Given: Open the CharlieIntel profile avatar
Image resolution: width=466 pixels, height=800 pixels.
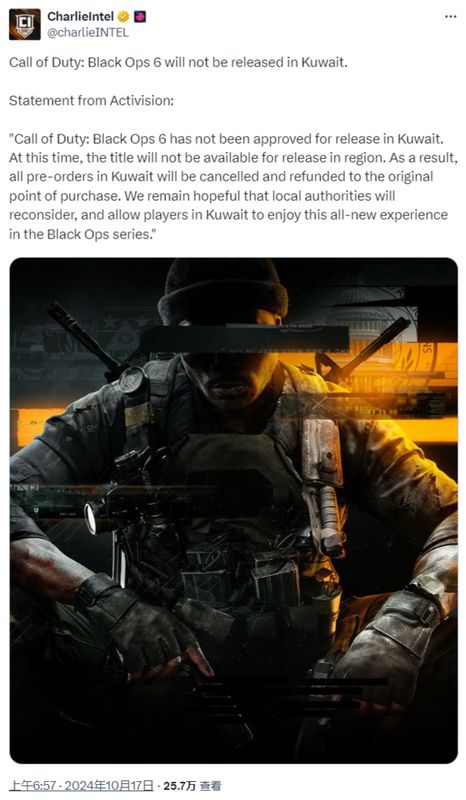Looking at the screenshot, I should tap(24, 24).
